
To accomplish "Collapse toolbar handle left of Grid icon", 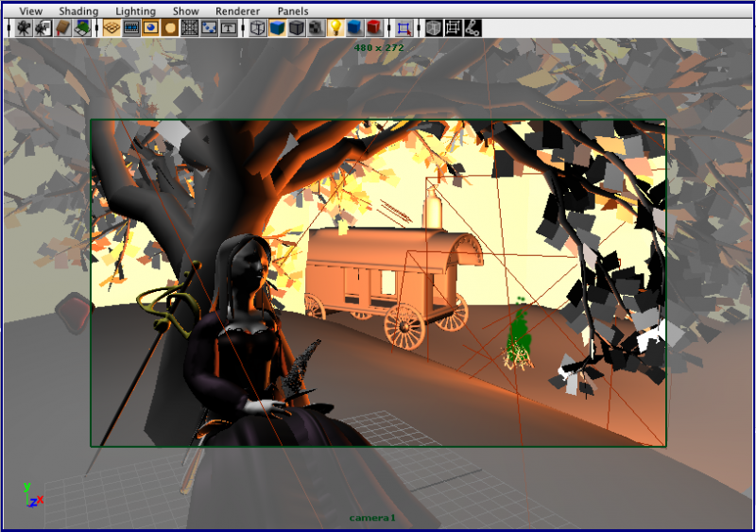I will pos(97,28).
